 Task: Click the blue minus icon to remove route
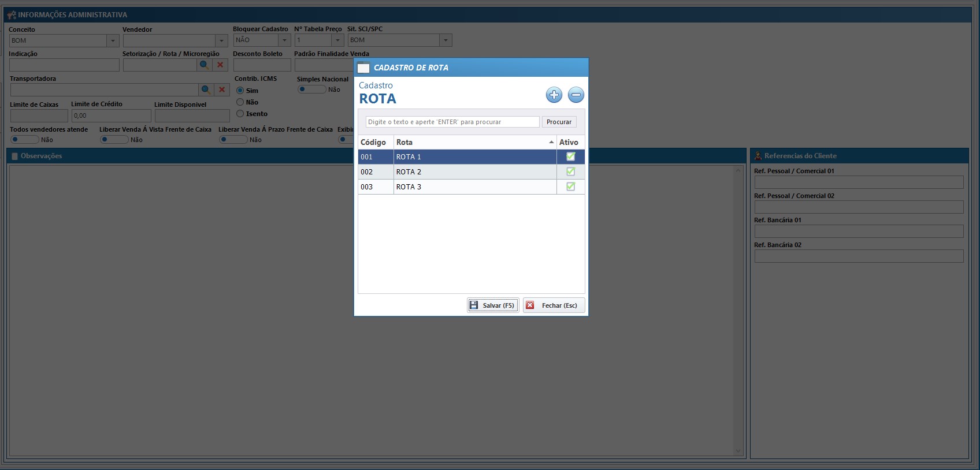click(x=576, y=95)
